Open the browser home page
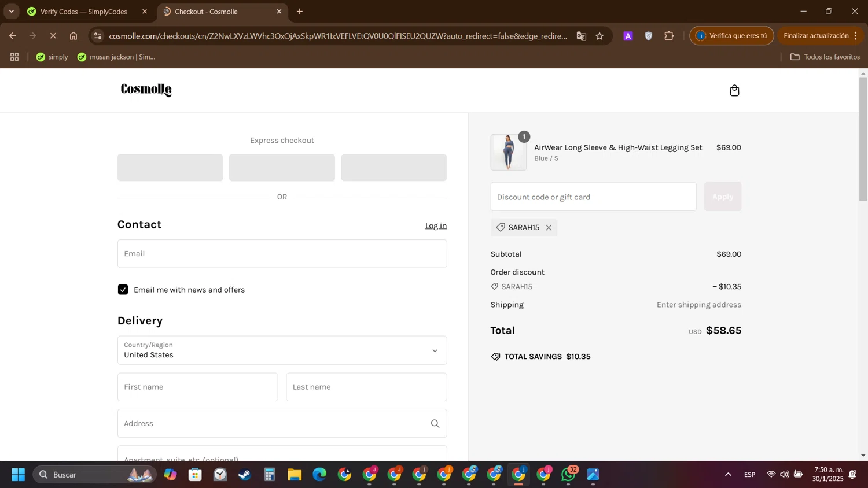Screen dimensions: 868x488 pos(73,36)
